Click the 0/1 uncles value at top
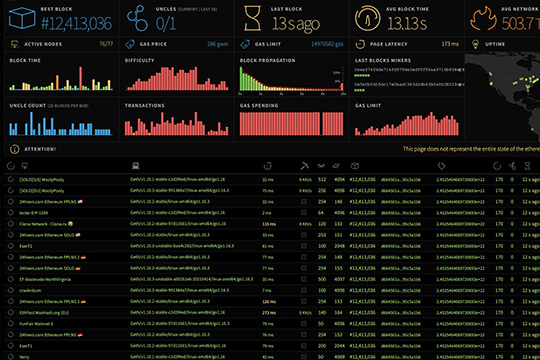This screenshot has width=540, height=360. pyautogui.click(x=166, y=24)
